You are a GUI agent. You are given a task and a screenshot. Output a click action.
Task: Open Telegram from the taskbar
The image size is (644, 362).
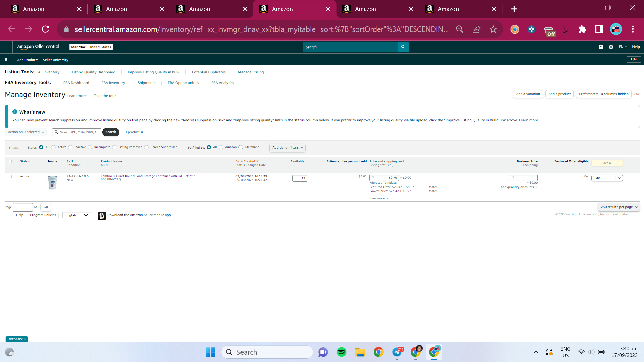tap(397, 352)
